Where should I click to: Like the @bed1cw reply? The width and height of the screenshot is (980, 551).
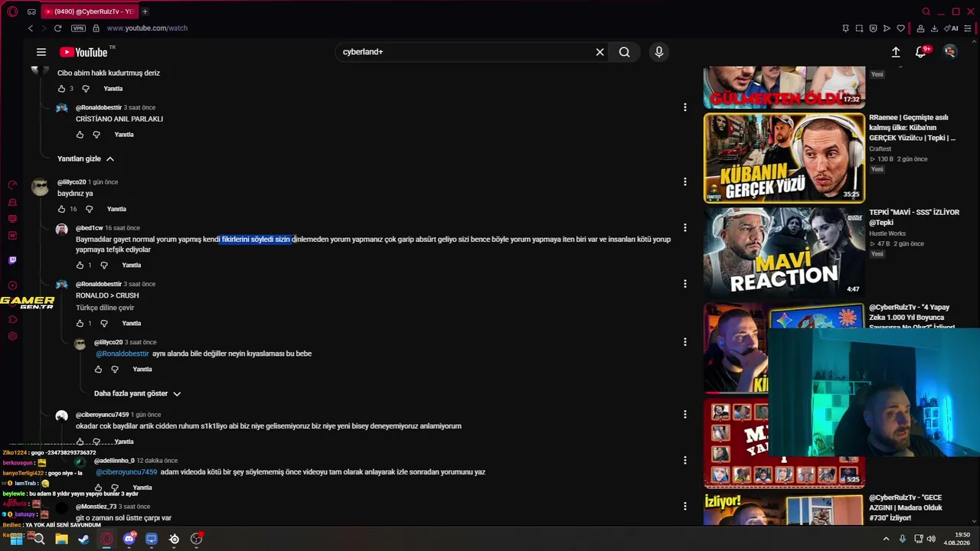(80, 266)
